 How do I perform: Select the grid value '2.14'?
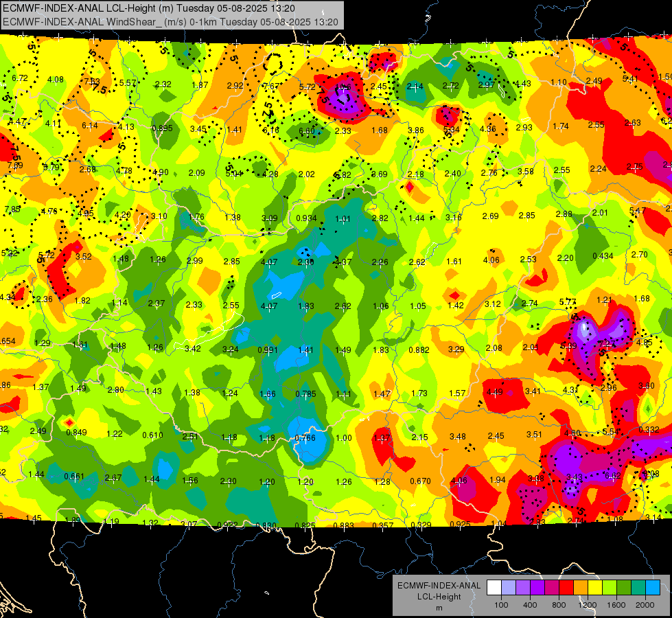[415, 87]
